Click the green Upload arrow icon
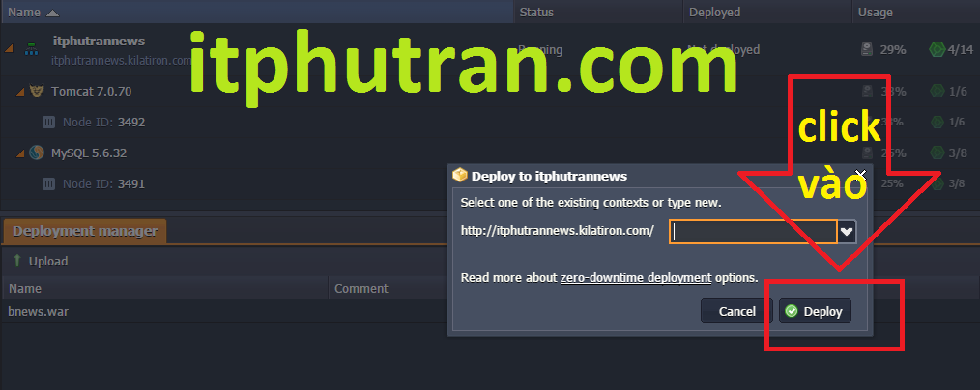 (16, 261)
